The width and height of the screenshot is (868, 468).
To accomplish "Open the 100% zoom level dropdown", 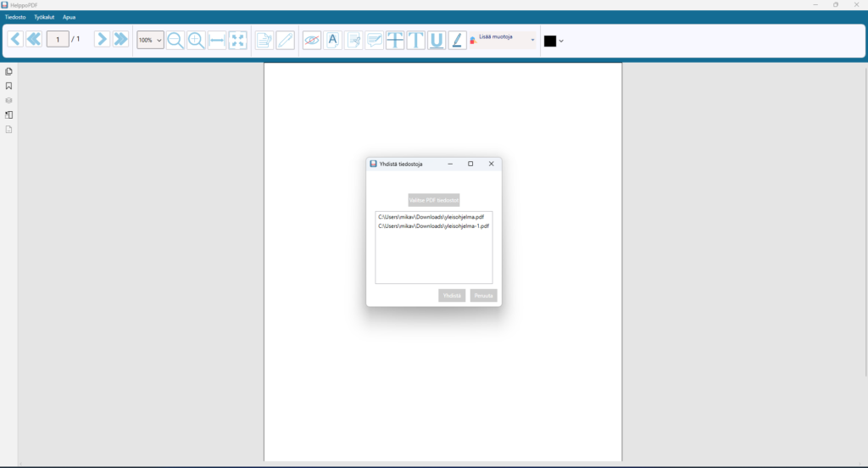I will (x=150, y=40).
